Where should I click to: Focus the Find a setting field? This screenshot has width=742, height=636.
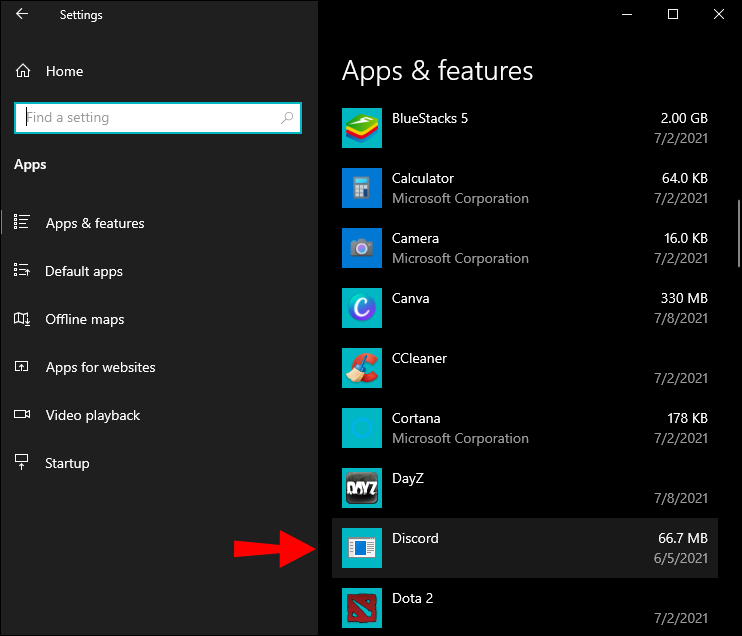point(158,118)
